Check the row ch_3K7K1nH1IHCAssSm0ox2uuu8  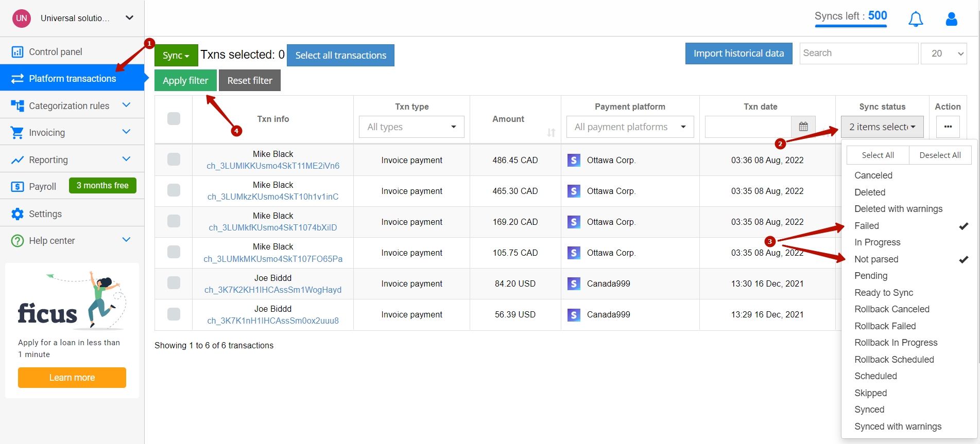coord(174,314)
